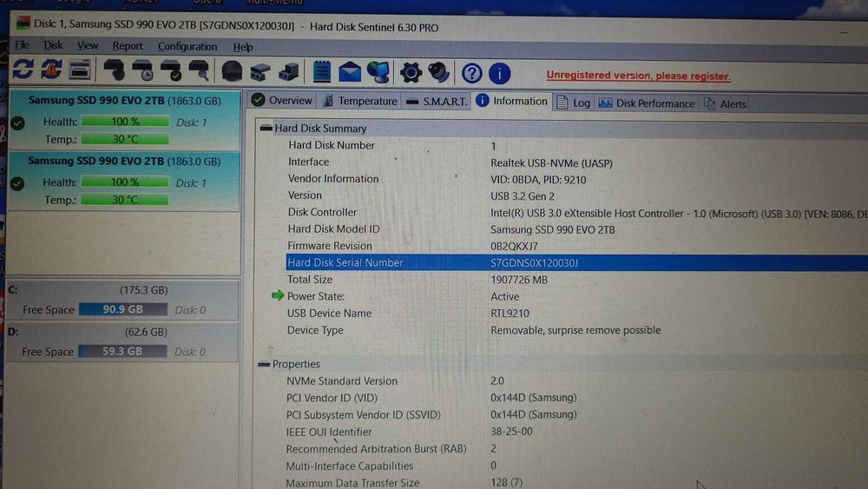Click the app icon in title bar

click(23, 23)
